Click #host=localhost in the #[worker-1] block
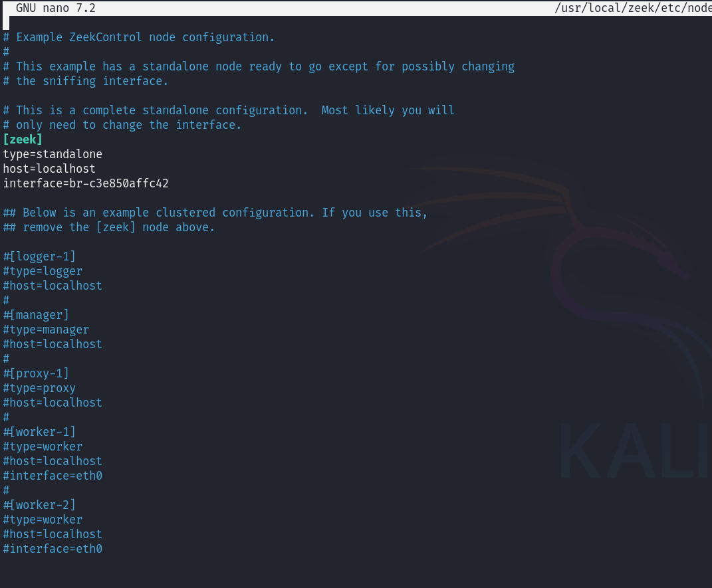This screenshot has height=588, width=712. (x=53, y=461)
